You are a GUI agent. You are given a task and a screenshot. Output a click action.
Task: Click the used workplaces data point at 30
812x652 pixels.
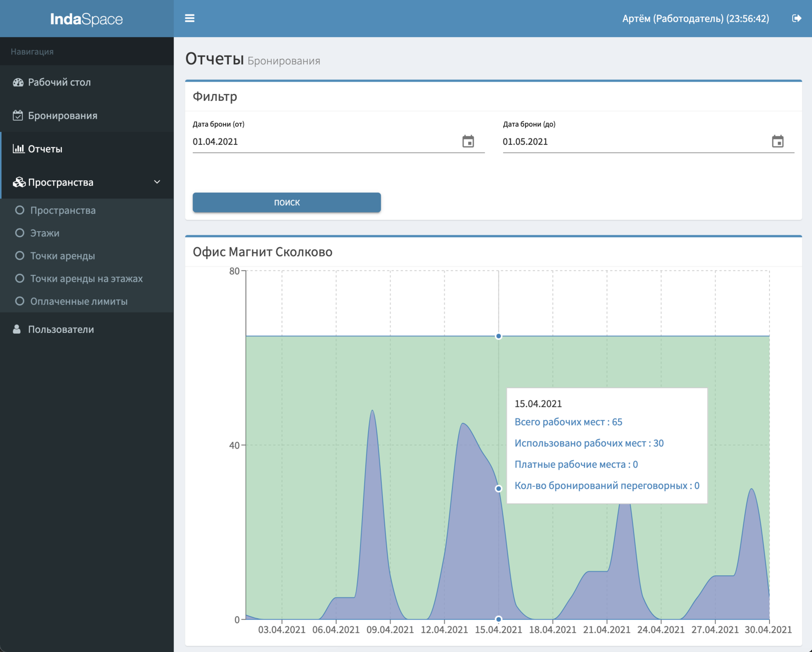[x=498, y=489]
